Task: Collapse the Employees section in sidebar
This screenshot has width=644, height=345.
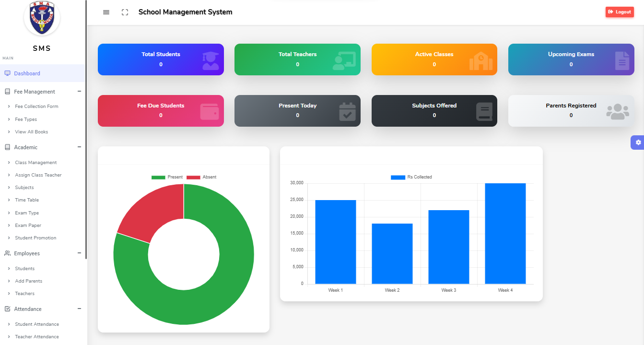Action: 79,253
